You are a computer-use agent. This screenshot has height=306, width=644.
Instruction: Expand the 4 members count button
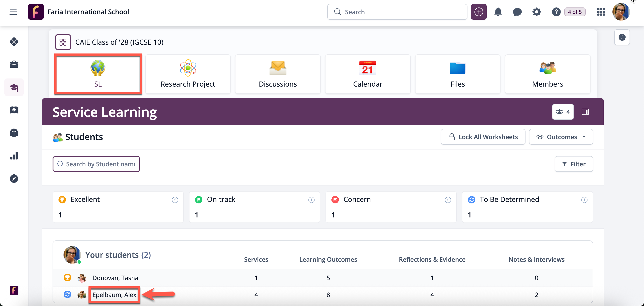[x=563, y=112]
